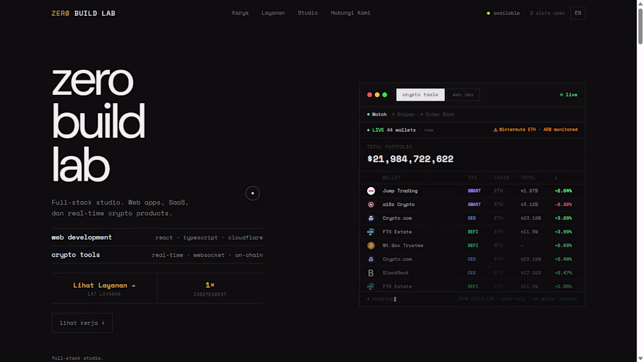Screen dimensions: 644x362
Task: Click the green live indicator dot
Action: tap(561, 95)
